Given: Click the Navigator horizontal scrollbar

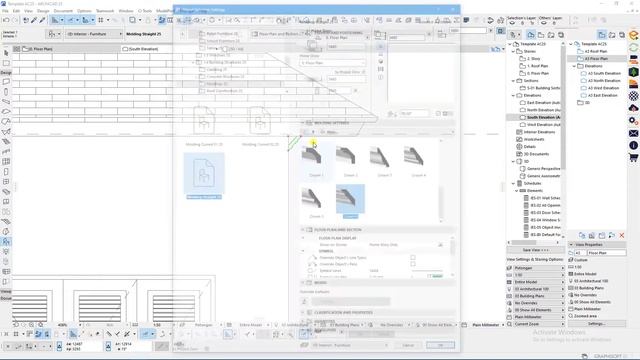Looking at the screenshot, I should point(524,242).
